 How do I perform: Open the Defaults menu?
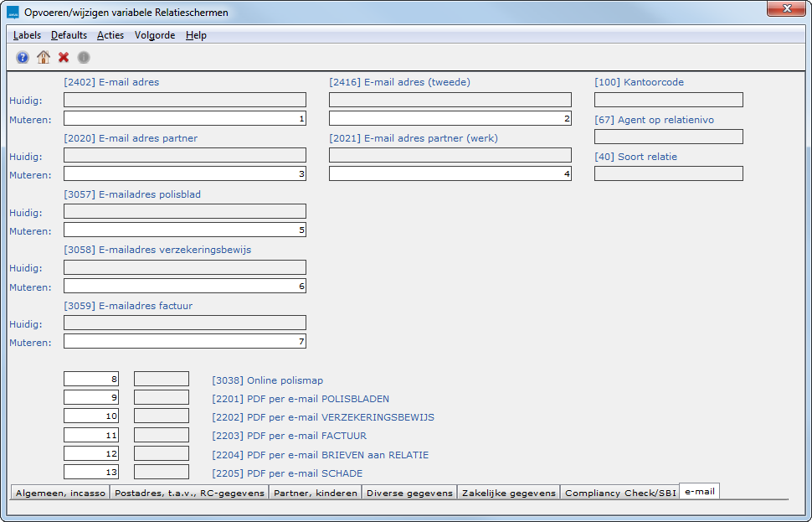click(x=69, y=35)
